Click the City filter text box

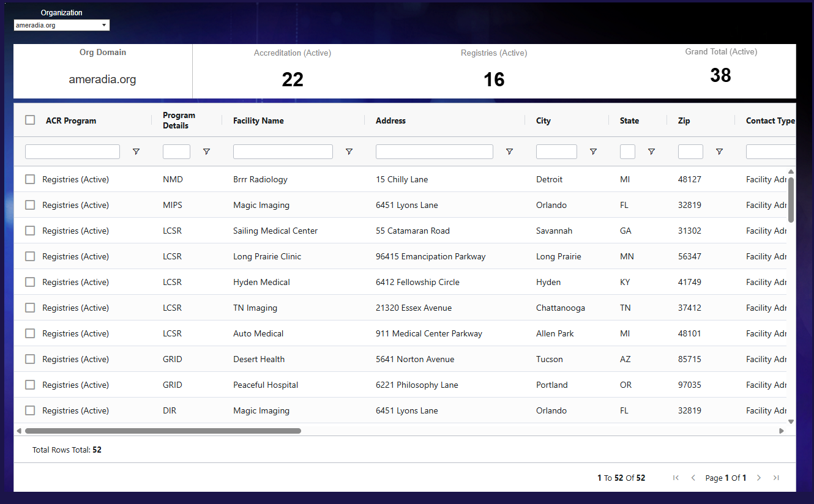(556, 152)
